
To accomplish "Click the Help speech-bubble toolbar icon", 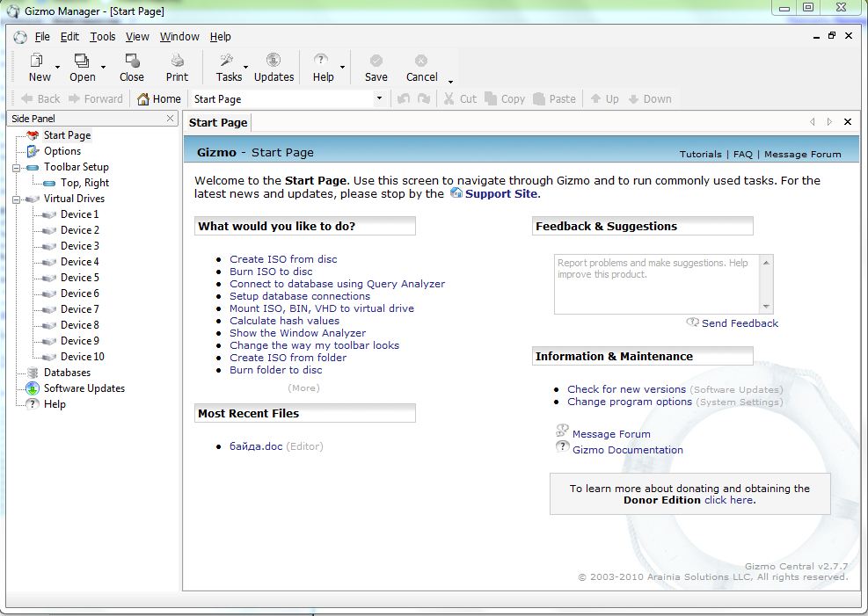I will [320, 61].
